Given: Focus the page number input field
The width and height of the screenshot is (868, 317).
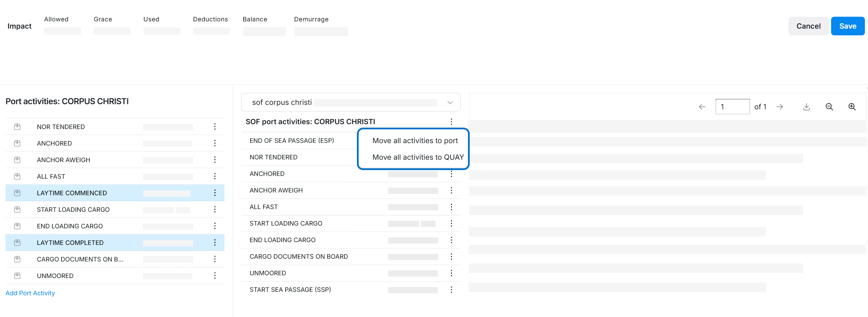Looking at the screenshot, I should pyautogui.click(x=732, y=107).
